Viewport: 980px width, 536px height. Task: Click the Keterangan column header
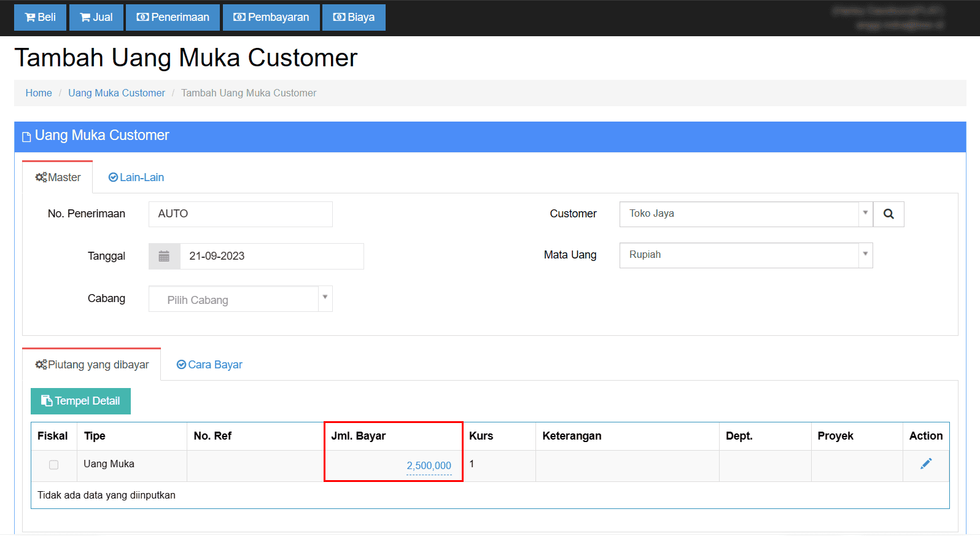tap(628, 436)
